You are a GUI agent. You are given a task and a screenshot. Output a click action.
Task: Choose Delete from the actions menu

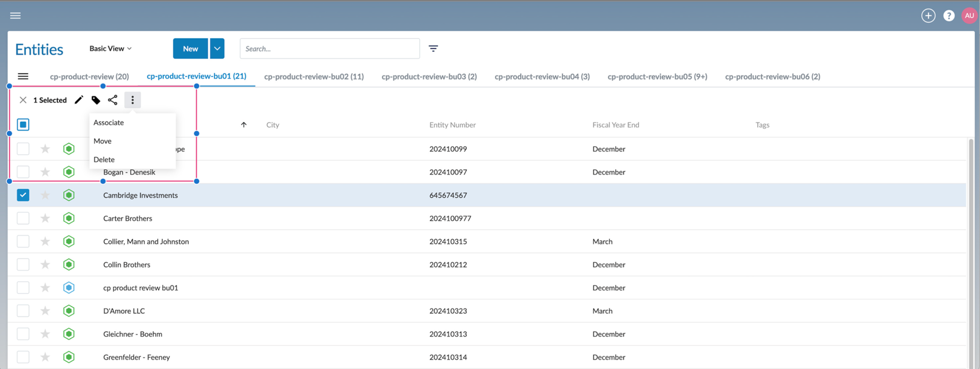104,159
